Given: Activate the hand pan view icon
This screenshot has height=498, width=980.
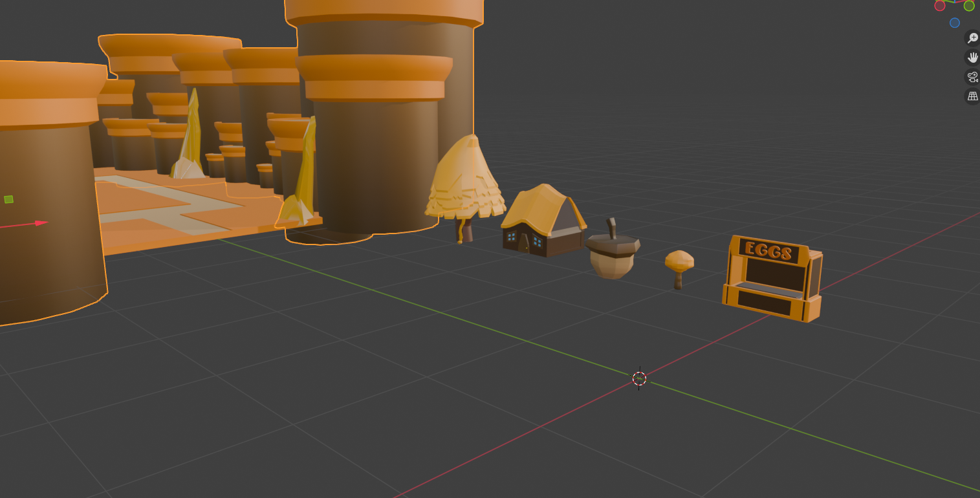Looking at the screenshot, I should tap(972, 58).
